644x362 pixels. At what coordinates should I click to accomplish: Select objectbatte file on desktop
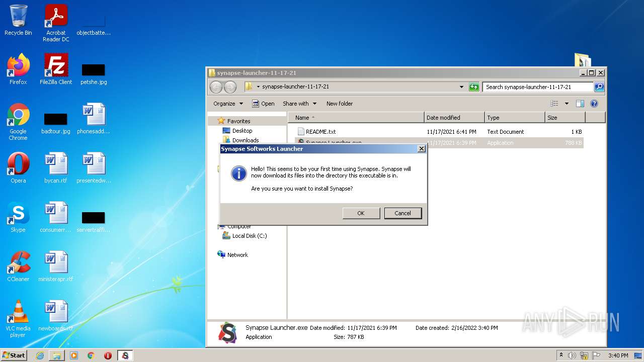(x=94, y=25)
